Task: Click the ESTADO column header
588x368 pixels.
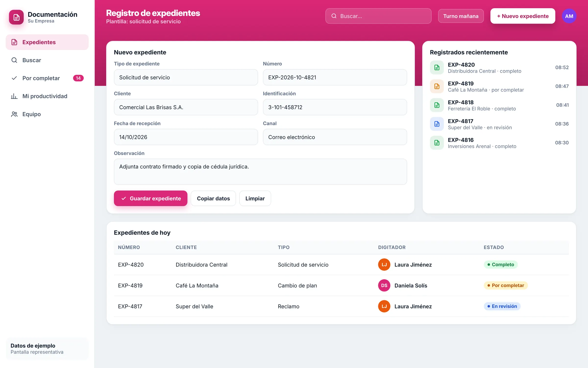Action: (493, 247)
